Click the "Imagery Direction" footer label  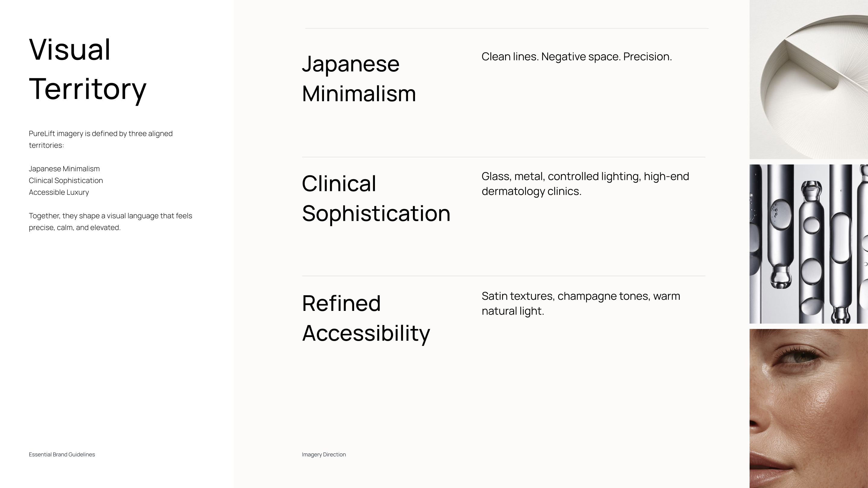click(323, 454)
